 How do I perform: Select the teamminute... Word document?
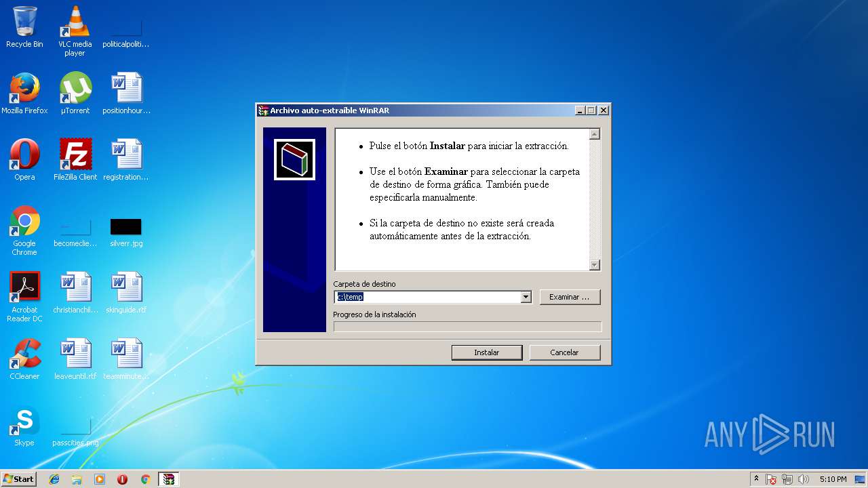[x=126, y=359]
